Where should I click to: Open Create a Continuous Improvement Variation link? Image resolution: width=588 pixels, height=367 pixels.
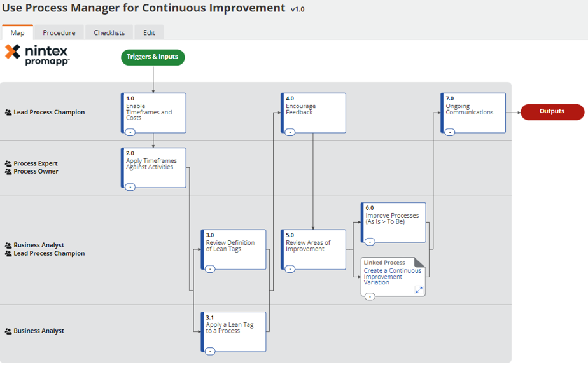pyautogui.click(x=392, y=277)
